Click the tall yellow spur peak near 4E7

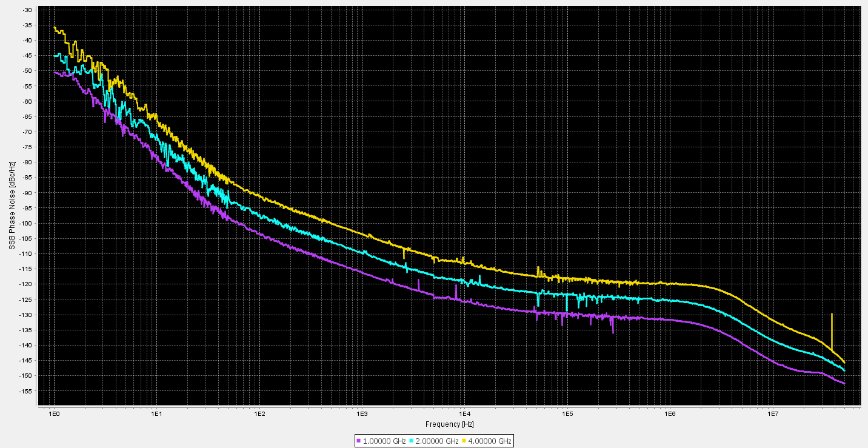point(832,315)
